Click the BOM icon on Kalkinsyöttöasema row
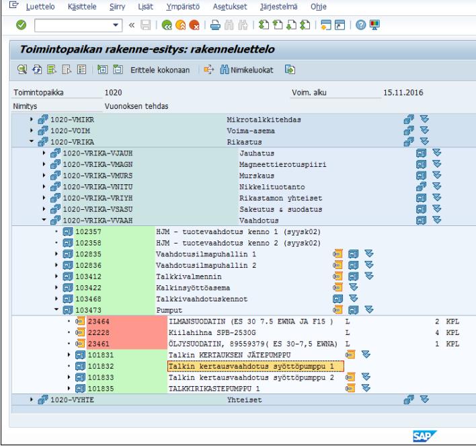 coord(338,288)
